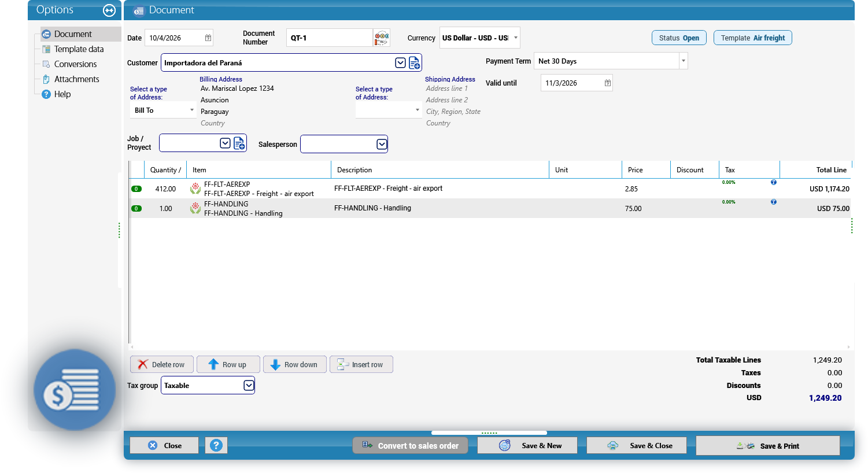This screenshot has height=473, width=868.
Task: Click the tax info icon on FF-FLT-AEREXP row
Action: tap(774, 182)
